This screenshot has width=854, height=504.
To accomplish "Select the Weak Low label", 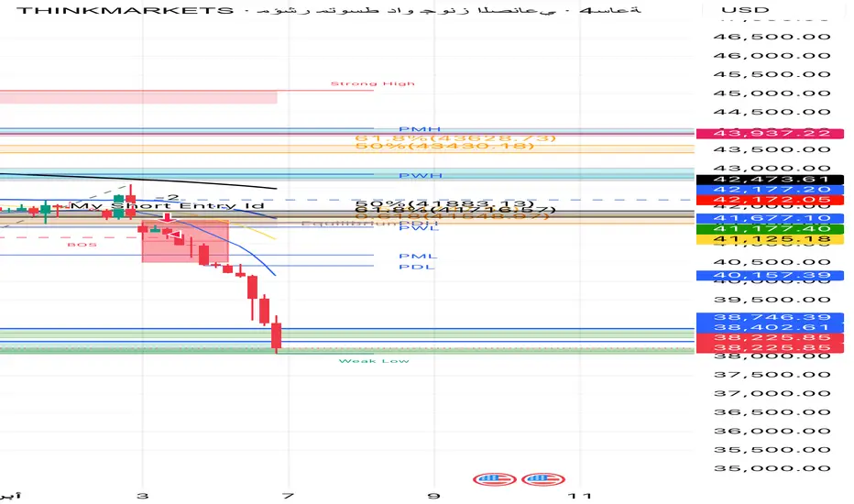I will coord(374,361).
